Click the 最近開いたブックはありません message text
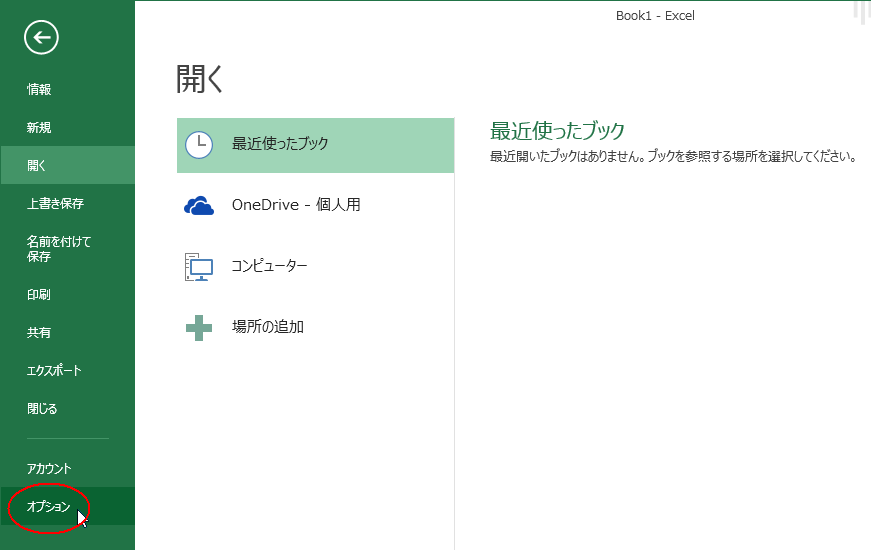Viewport: 871px width, 550px height. [673, 157]
